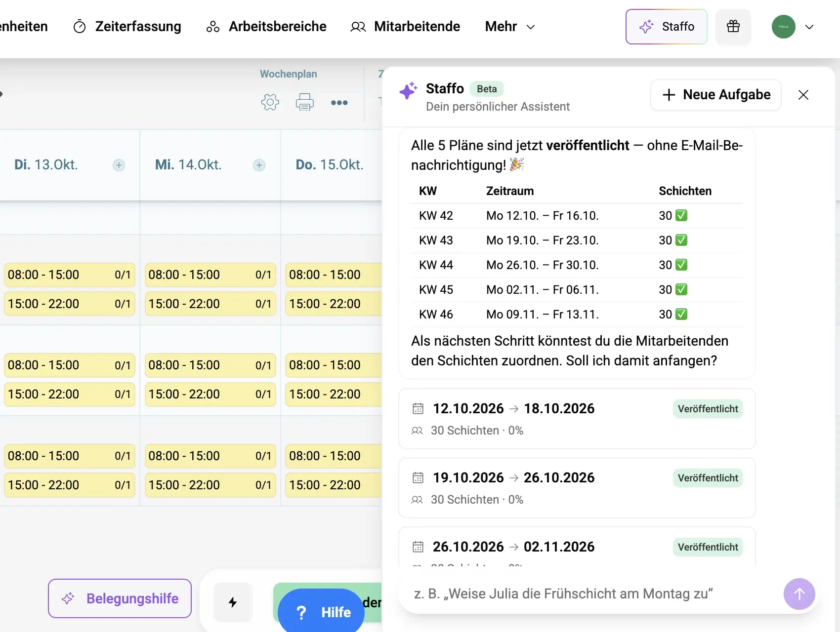The width and height of the screenshot is (840, 632).
Task: Open the plan card 12.10.2026 → 18.10.2026
Action: [577, 419]
